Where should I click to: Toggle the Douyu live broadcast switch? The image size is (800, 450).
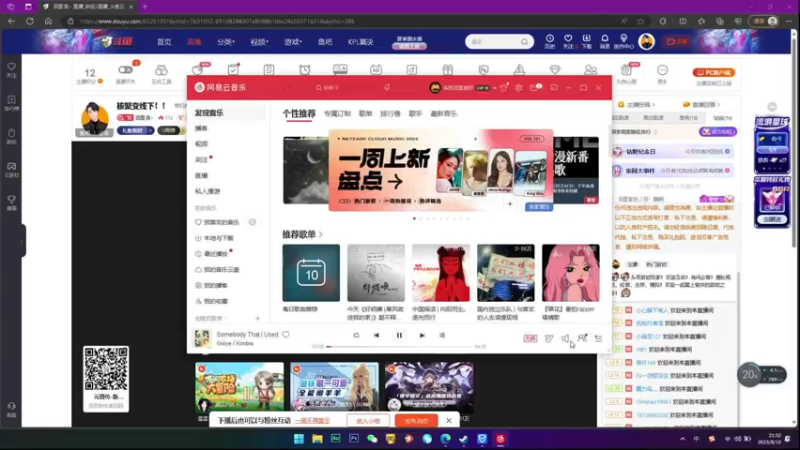tap(126, 70)
